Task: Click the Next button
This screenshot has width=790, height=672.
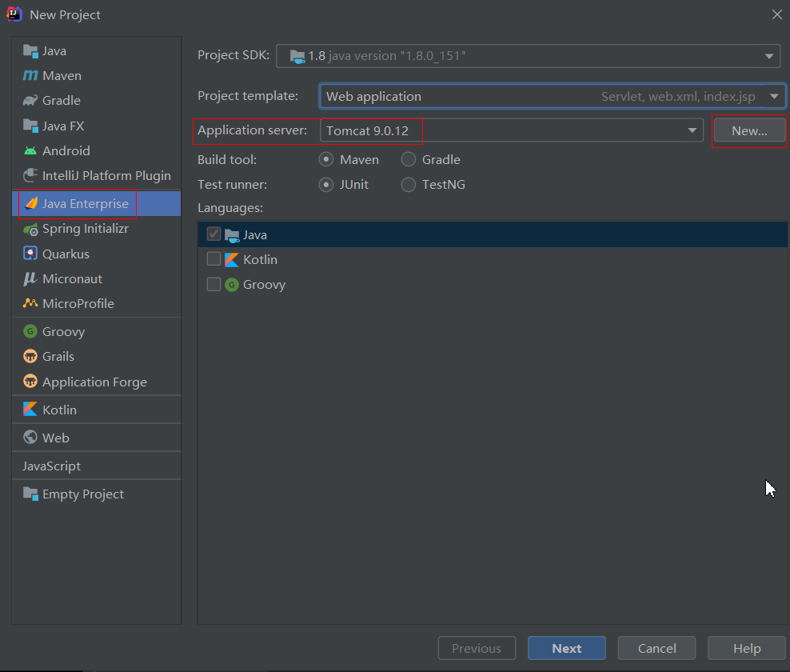Action: point(567,648)
